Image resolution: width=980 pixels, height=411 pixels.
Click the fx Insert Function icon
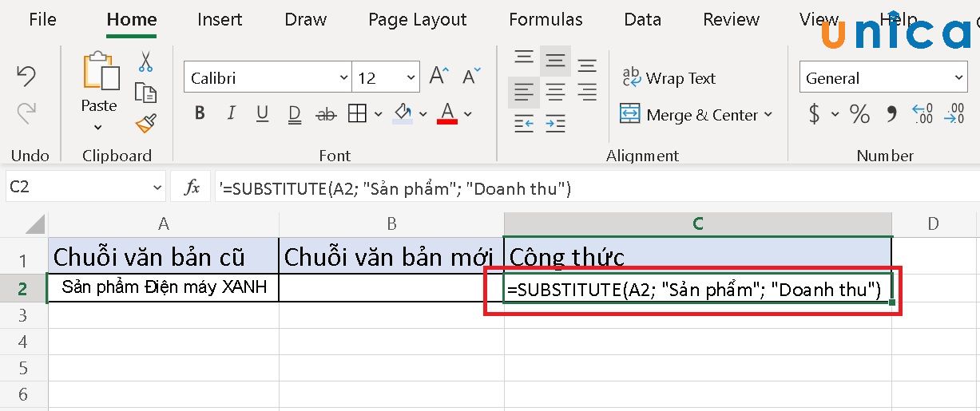click(192, 188)
